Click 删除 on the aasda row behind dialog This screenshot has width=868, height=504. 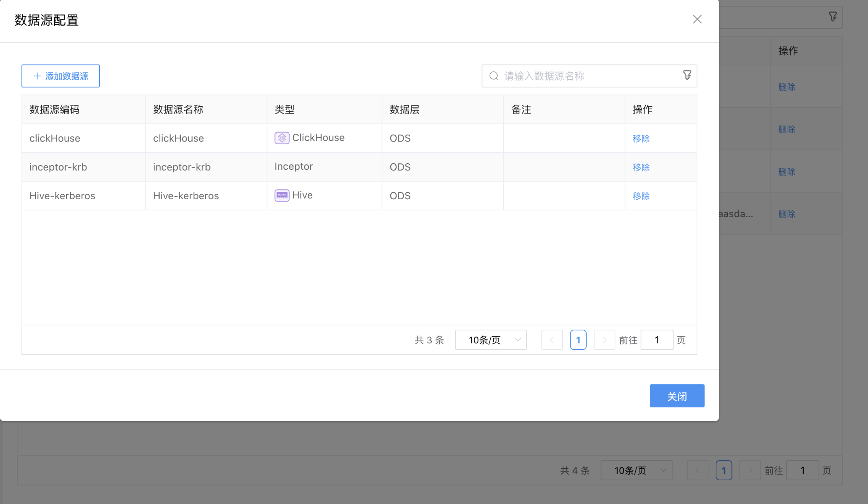pos(786,214)
